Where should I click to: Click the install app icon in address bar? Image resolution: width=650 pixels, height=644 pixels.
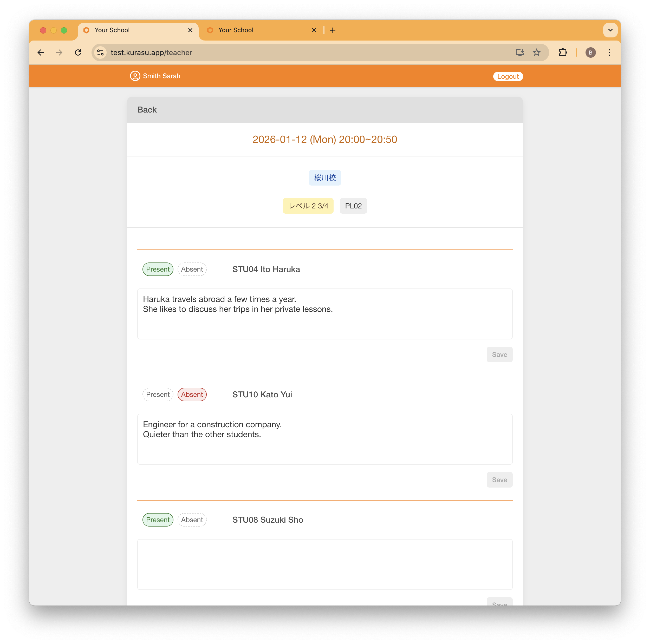coord(520,52)
